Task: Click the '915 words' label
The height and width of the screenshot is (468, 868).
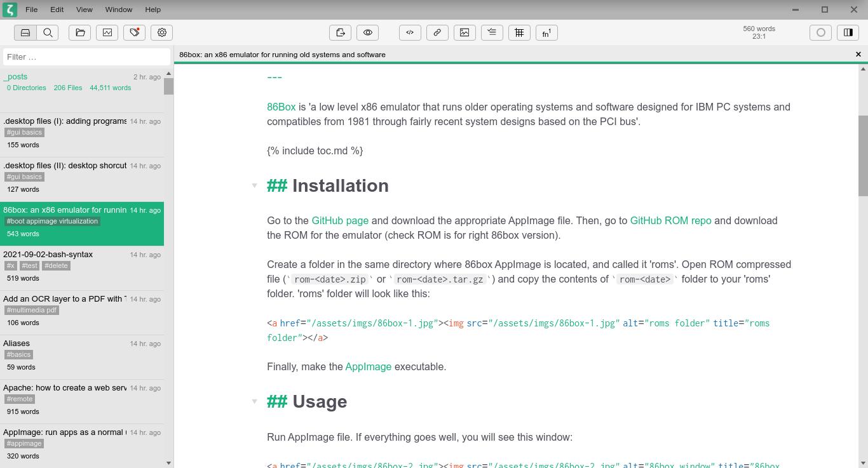Action: click(23, 412)
